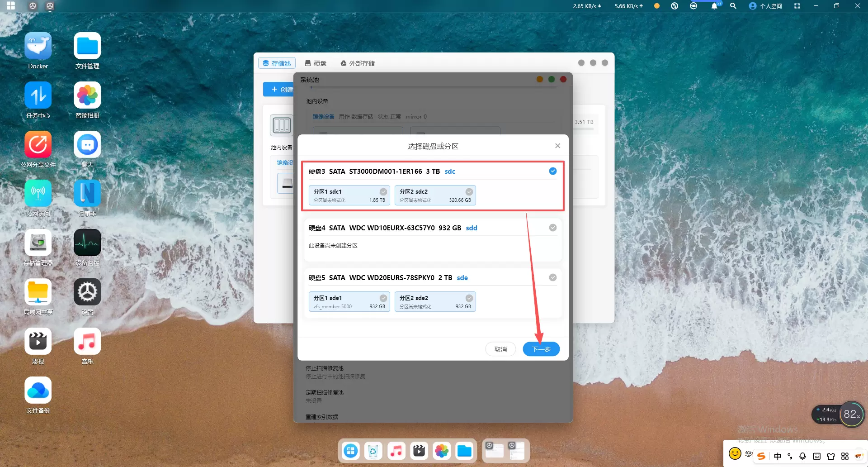Screen dimensions: 868x467
Task: Uncheck 硬盘3 ST3000DM001 disk checkbox
Action: [552, 171]
